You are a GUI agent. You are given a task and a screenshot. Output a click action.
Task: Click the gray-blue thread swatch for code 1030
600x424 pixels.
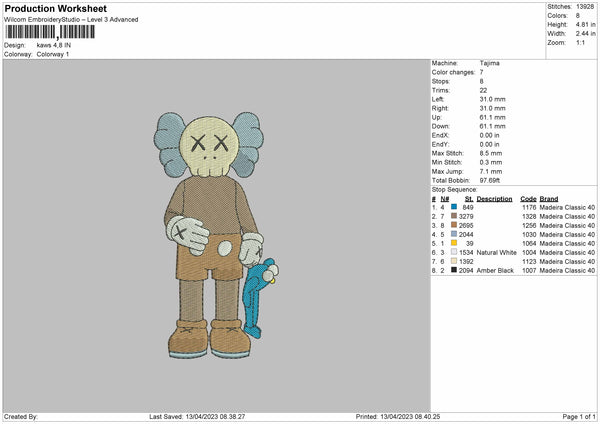click(x=454, y=234)
